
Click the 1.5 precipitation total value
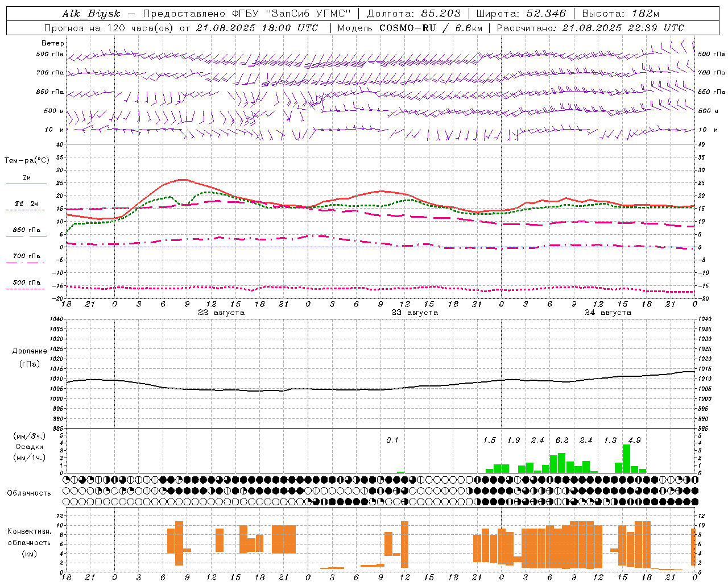(x=490, y=440)
